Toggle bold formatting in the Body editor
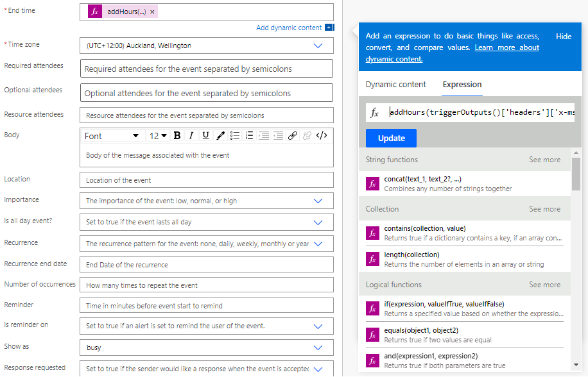This screenshot has width=588, height=377. point(177,135)
